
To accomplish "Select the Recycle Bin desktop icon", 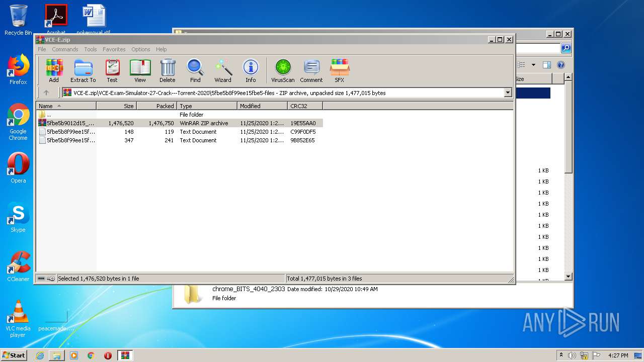I will [x=18, y=20].
